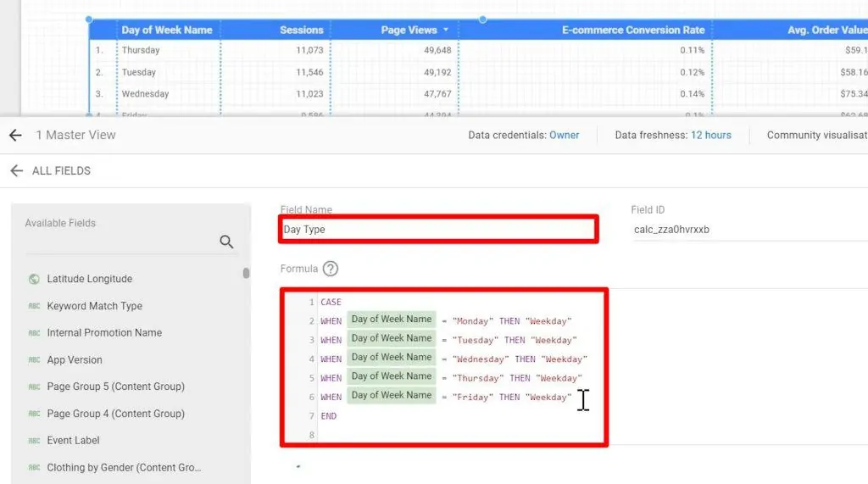Click the back arrow next to ALL FIELDS

point(16,170)
